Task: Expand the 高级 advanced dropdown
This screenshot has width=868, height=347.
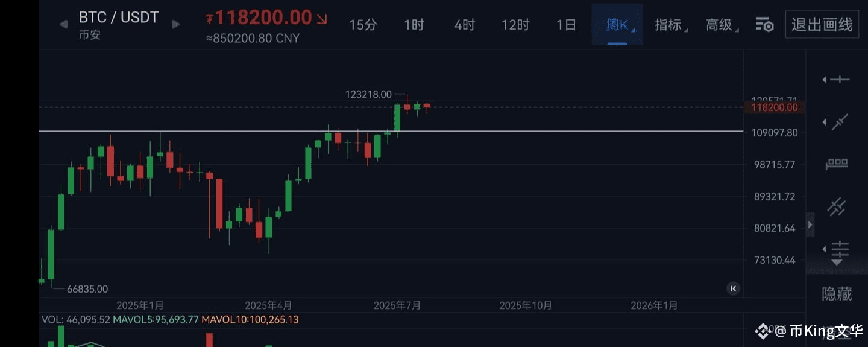Action: tap(720, 25)
